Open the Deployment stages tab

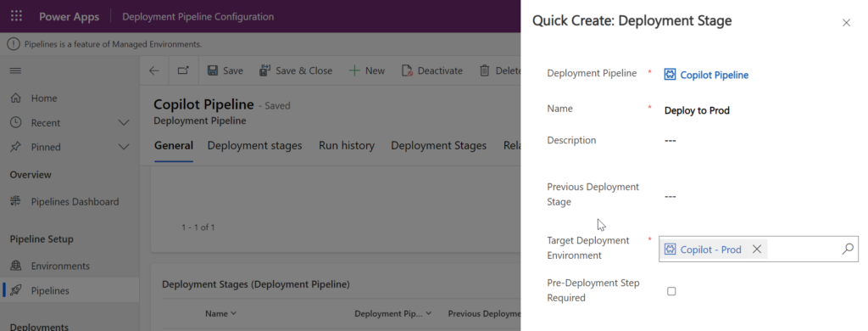pyautogui.click(x=254, y=145)
